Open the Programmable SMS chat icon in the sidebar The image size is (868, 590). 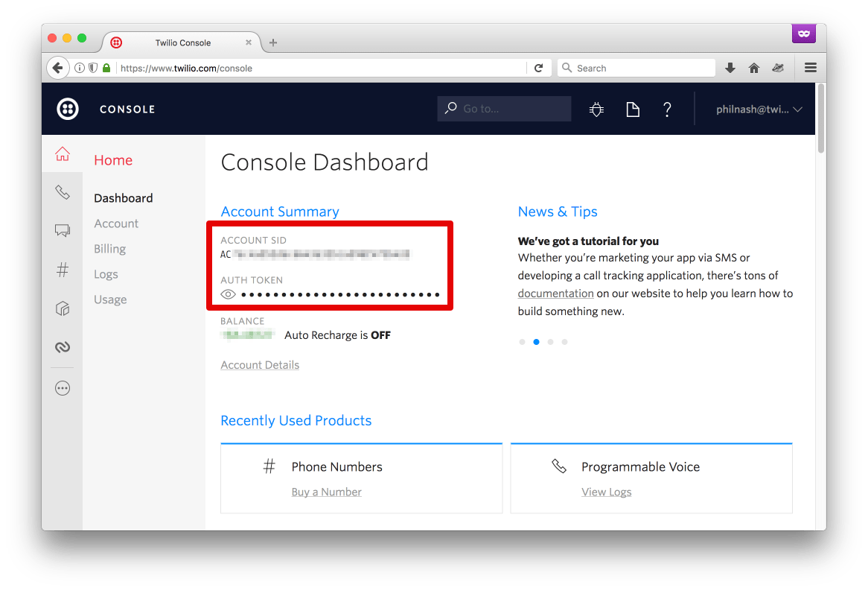pyautogui.click(x=63, y=230)
